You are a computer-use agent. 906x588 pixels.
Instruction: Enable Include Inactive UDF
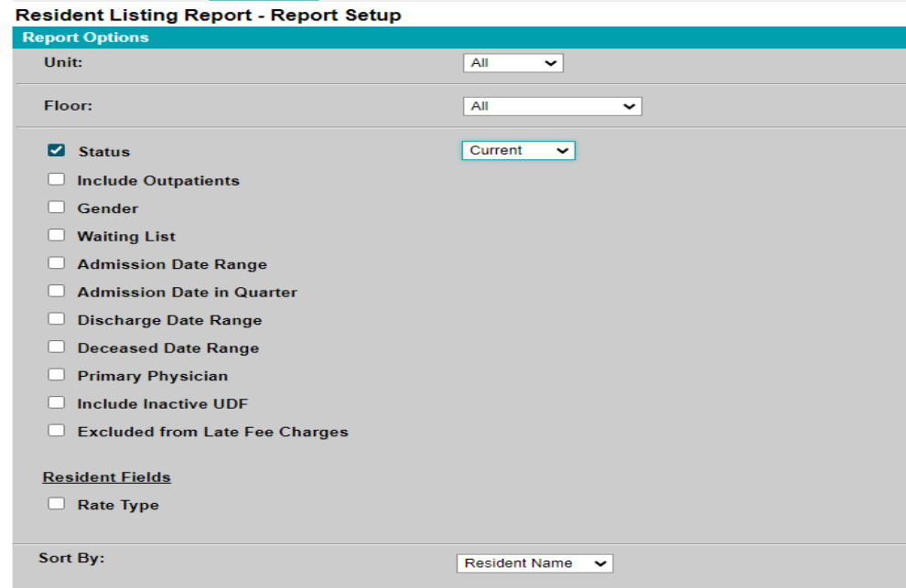[57, 402]
